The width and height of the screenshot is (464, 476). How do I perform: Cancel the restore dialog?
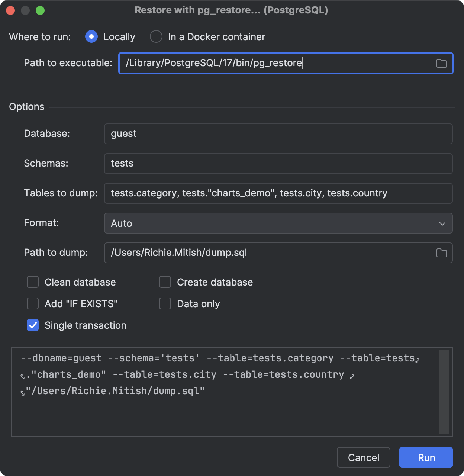[x=363, y=457]
